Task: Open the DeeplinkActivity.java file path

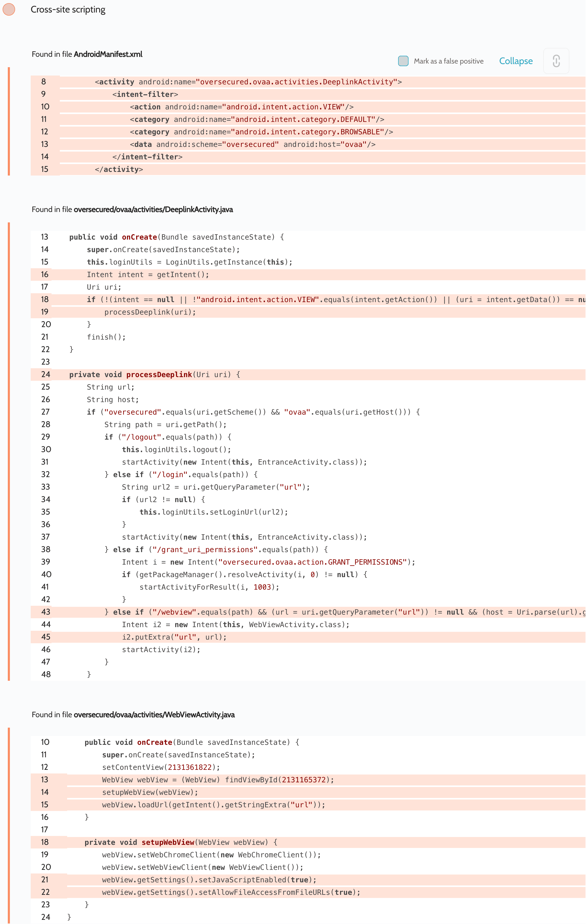Action: click(x=153, y=209)
